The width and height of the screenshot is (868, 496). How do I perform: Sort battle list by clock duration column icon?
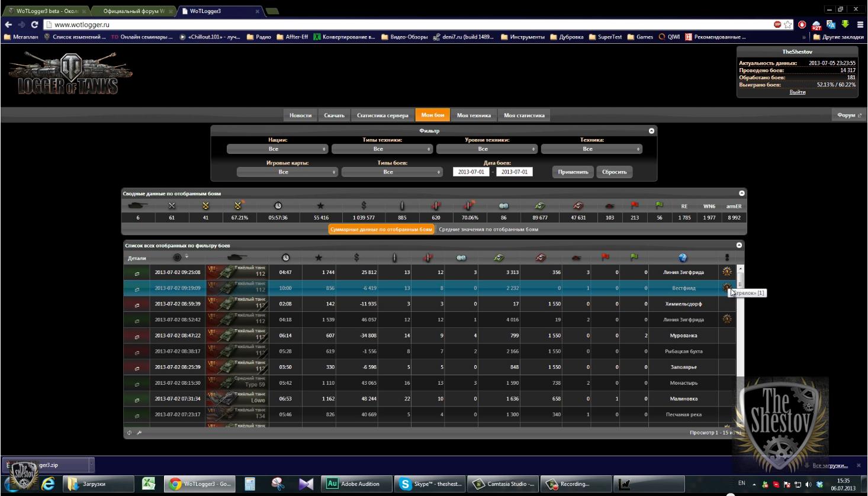point(285,257)
